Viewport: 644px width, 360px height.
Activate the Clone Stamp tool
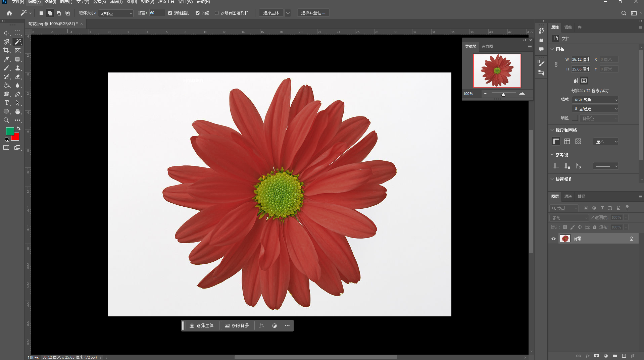[18, 68]
